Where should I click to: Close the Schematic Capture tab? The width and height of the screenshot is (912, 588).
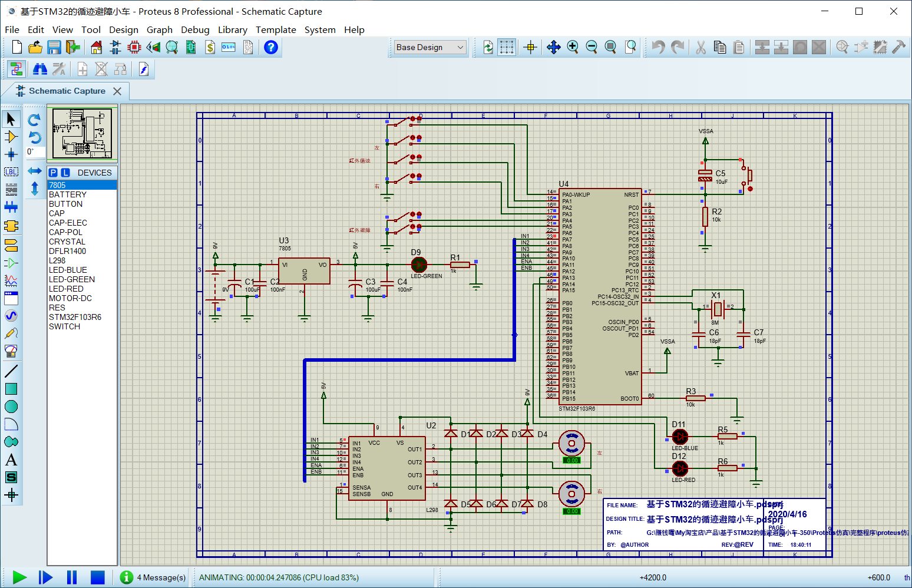117,91
